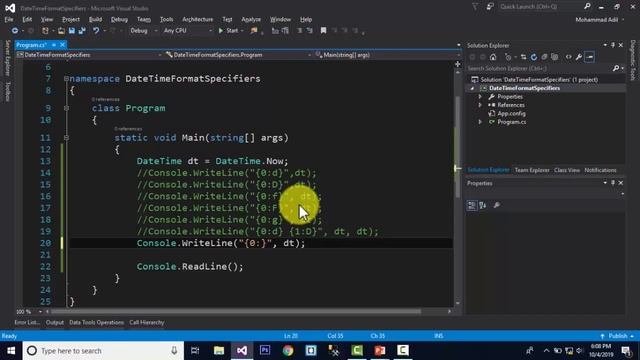Click the Publish button in status bar

[x=617, y=336]
